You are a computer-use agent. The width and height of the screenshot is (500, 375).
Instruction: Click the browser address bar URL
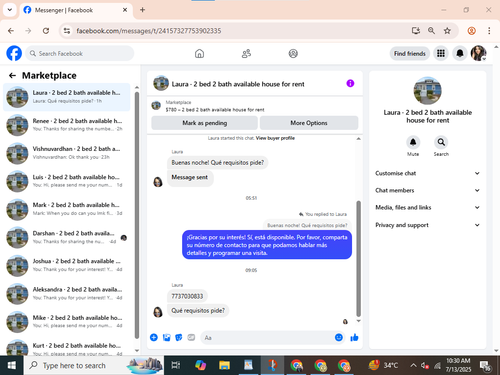[149, 31]
